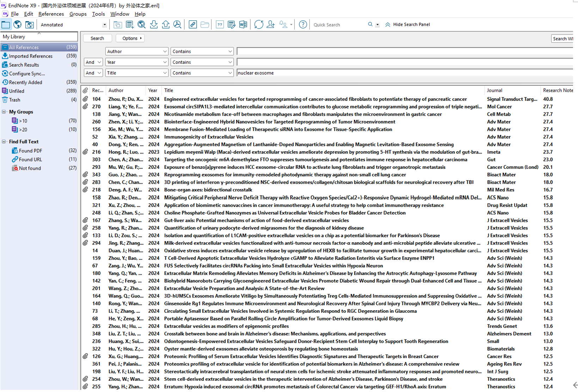Click the Format Bibliography toolbar icon
The height and width of the screenshot is (392, 578).
coord(232,25)
